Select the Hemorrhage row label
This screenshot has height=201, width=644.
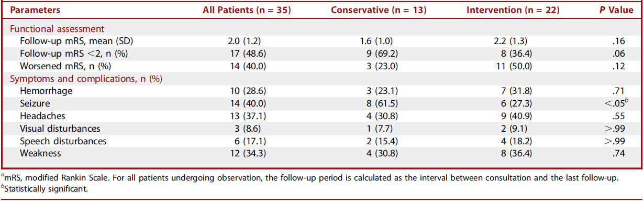point(46,91)
